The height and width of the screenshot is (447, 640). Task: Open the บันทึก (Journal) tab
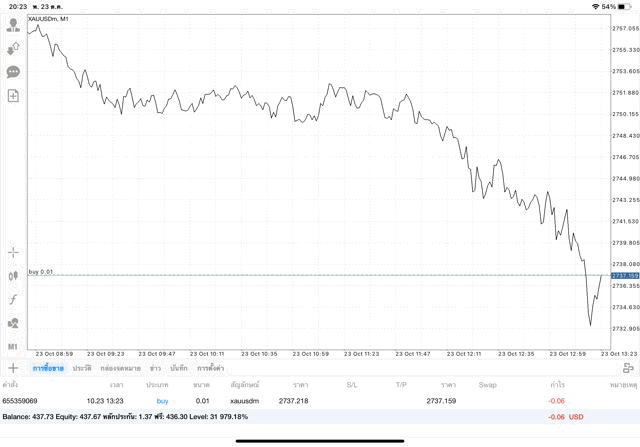click(x=179, y=368)
